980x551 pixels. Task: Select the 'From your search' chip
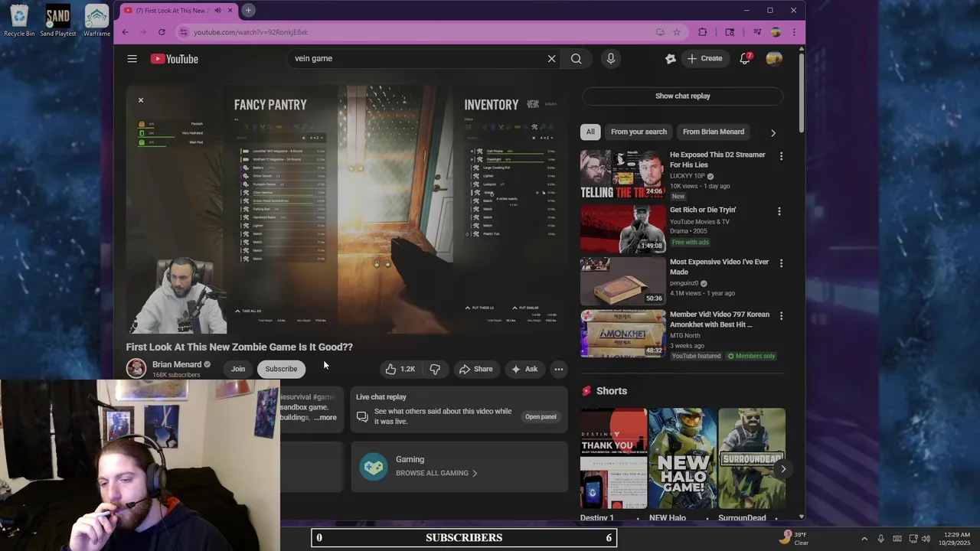(x=639, y=132)
